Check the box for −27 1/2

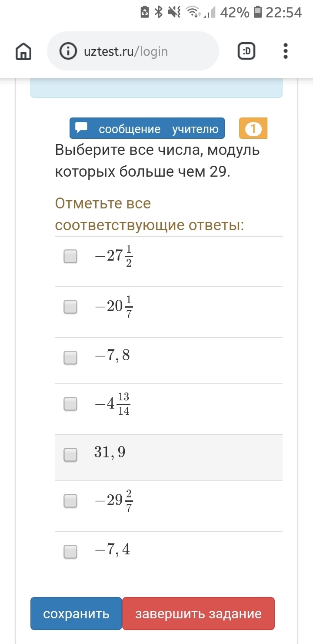pos(70,256)
